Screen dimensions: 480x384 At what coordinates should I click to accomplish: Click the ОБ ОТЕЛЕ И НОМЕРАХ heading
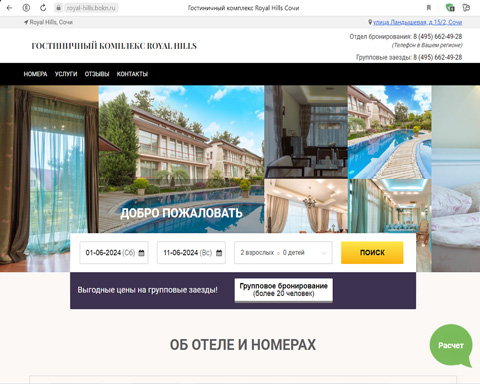pyautogui.click(x=243, y=345)
